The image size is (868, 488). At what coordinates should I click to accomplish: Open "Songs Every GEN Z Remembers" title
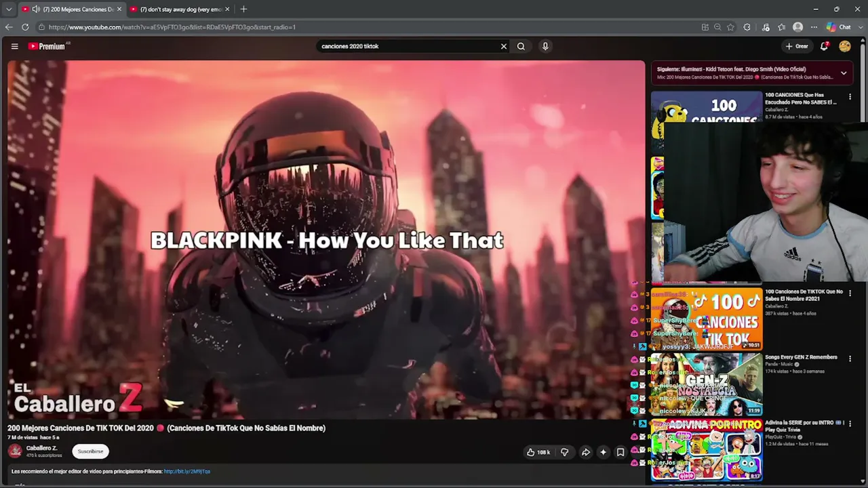click(801, 357)
